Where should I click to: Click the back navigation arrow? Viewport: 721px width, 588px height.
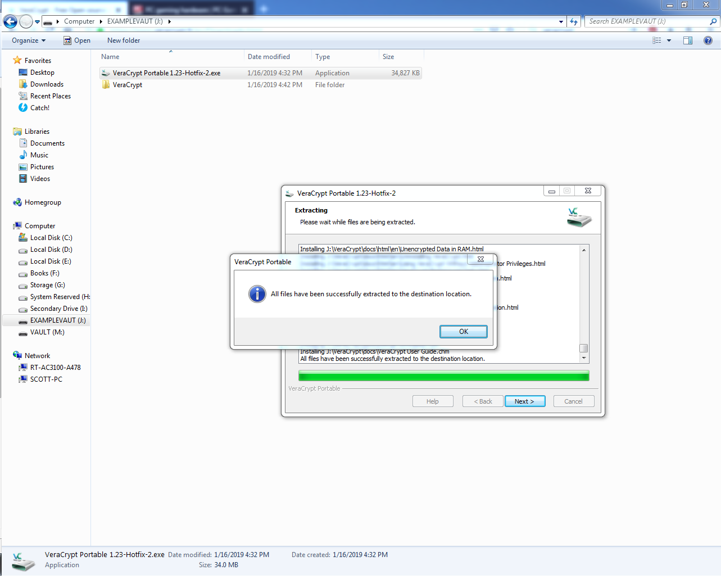point(10,21)
